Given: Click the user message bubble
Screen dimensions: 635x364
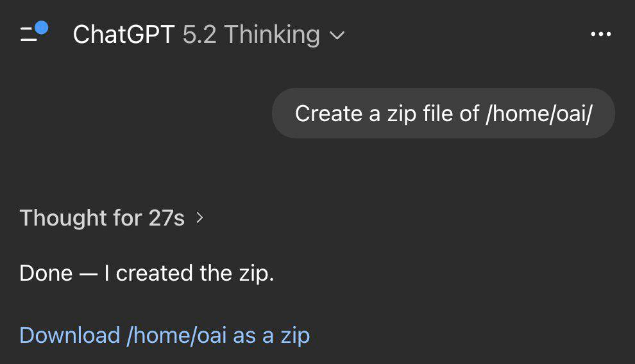Looking at the screenshot, I should tap(443, 113).
